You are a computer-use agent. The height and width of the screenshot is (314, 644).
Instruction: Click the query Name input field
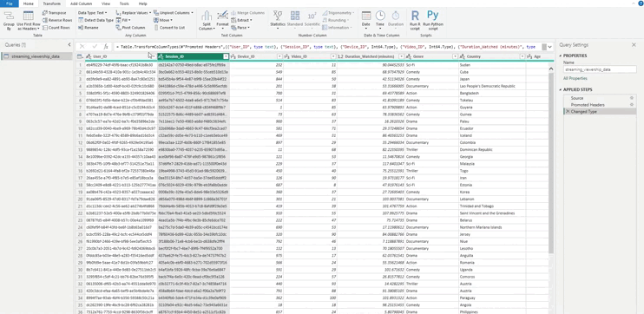(x=600, y=69)
